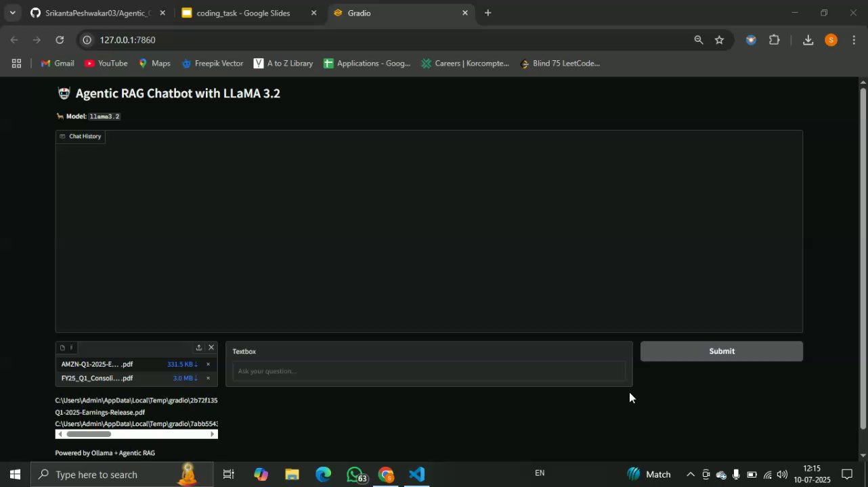Screen dimensions: 868x487
Task: Open Copilot from the taskbar
Action: pos(261,475)
